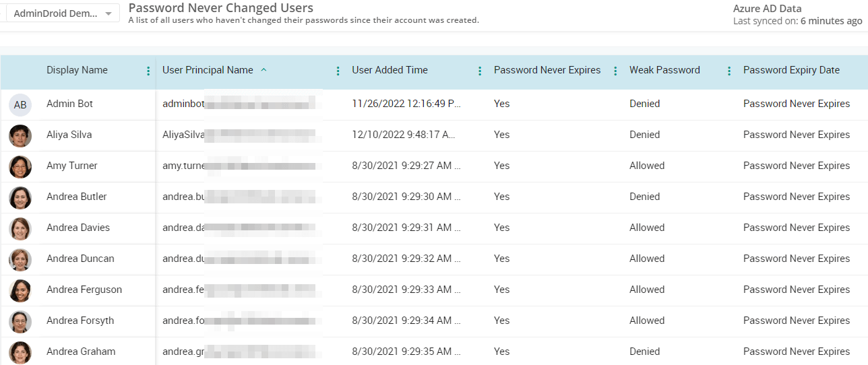
Task: Select the Andrea Butler display name
Action: [76, 197]
